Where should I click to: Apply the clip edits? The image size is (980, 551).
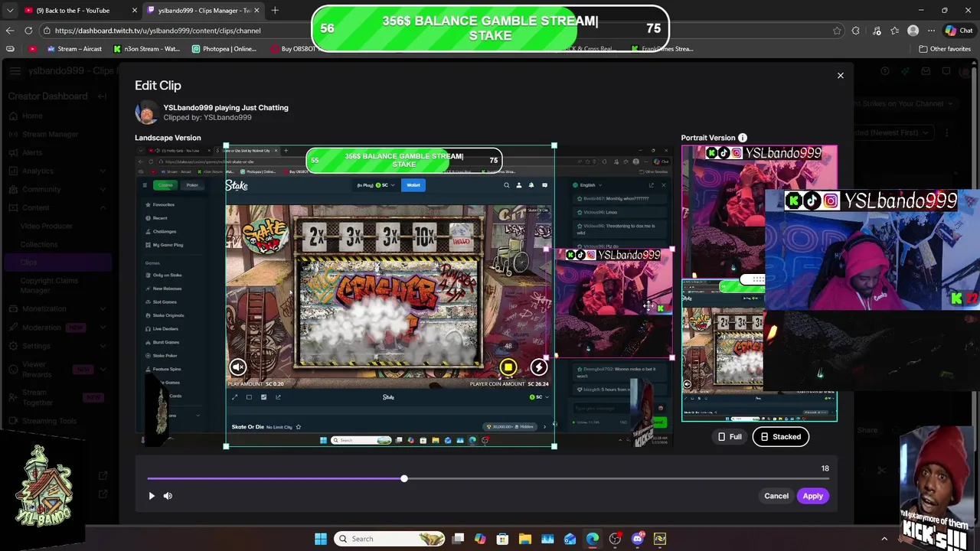click(812, 496)
